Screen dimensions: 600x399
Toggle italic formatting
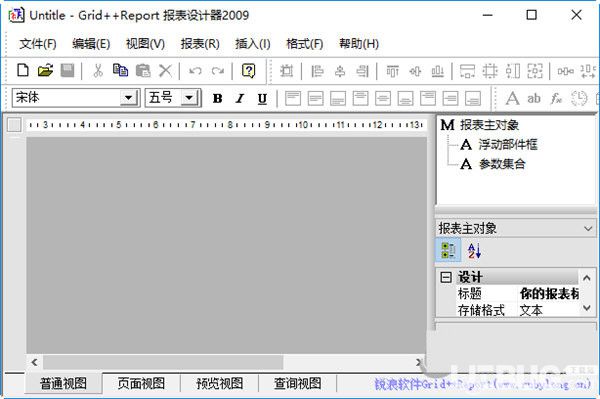(x=240, y=99)
